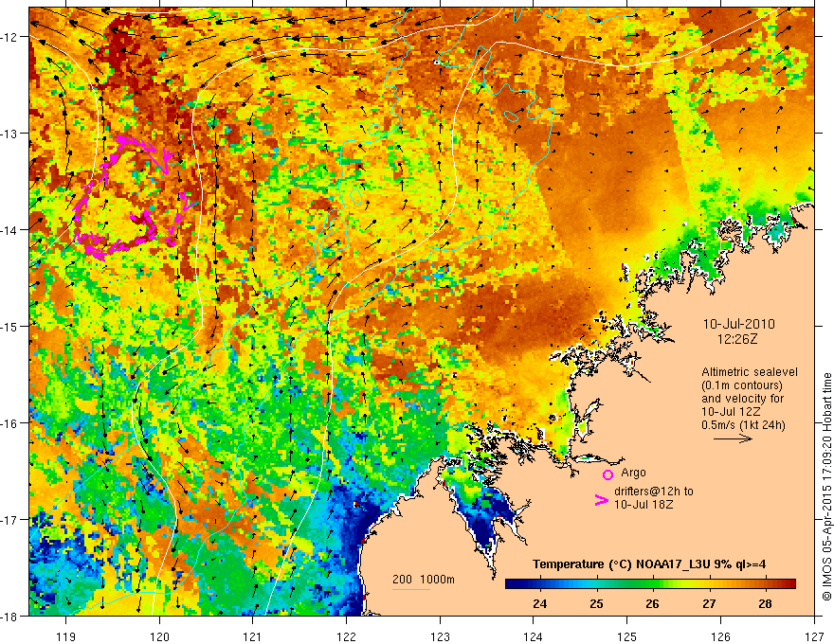Click latitude label -12 on y-axis

[9, 37]
